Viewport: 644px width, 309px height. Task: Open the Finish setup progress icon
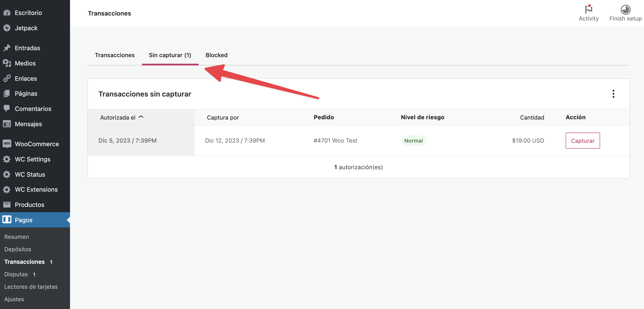(x=625, y=10)
